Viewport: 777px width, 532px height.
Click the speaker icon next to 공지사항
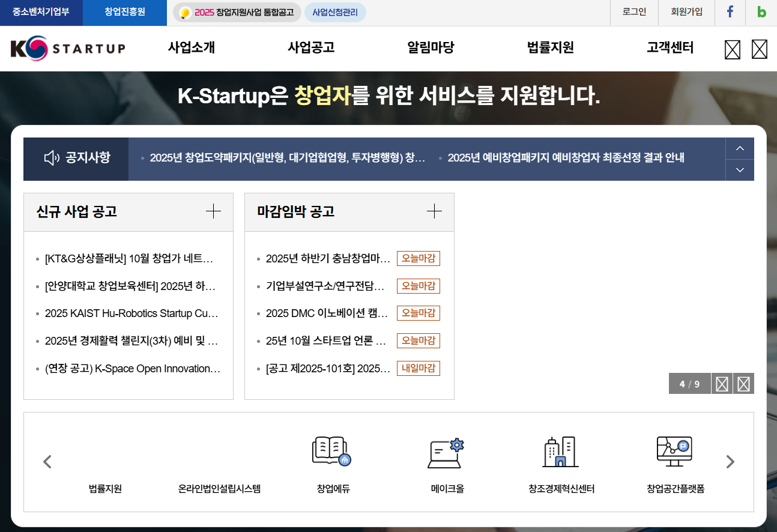pos(50,159)
